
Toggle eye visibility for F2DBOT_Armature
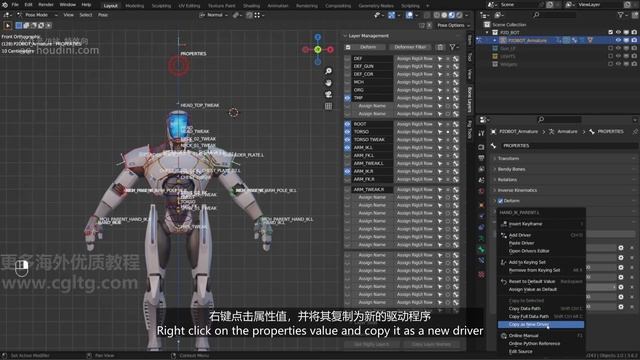[x=618, y=40]
